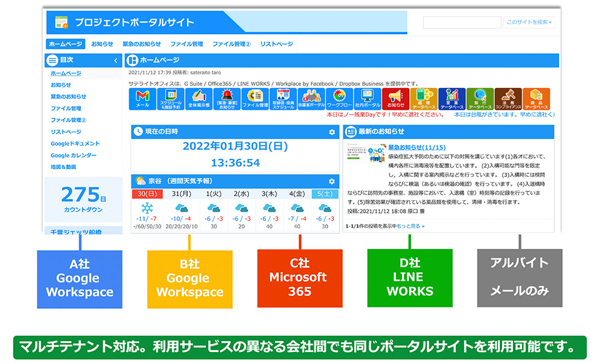Click ファイル管理② in the 目次 sidebar
The height and width of the screenshot is (364, 600).
coord(68,120)
